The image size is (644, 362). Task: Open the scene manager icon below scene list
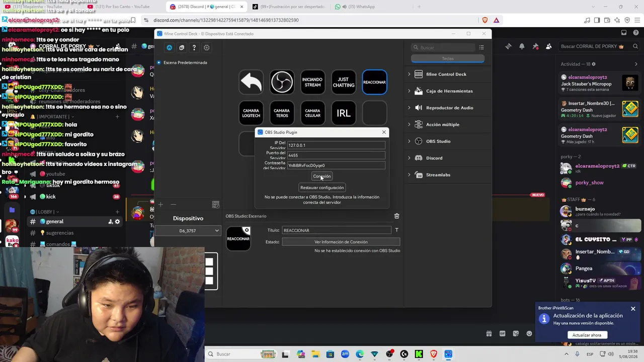[x=216, y=205]
